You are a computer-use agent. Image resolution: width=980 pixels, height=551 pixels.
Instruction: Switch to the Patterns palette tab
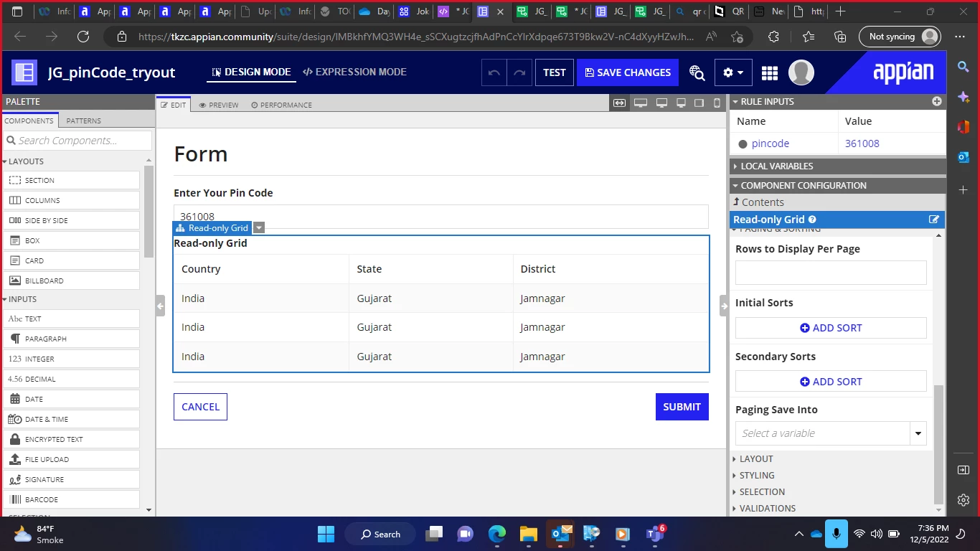click(84, 121)
